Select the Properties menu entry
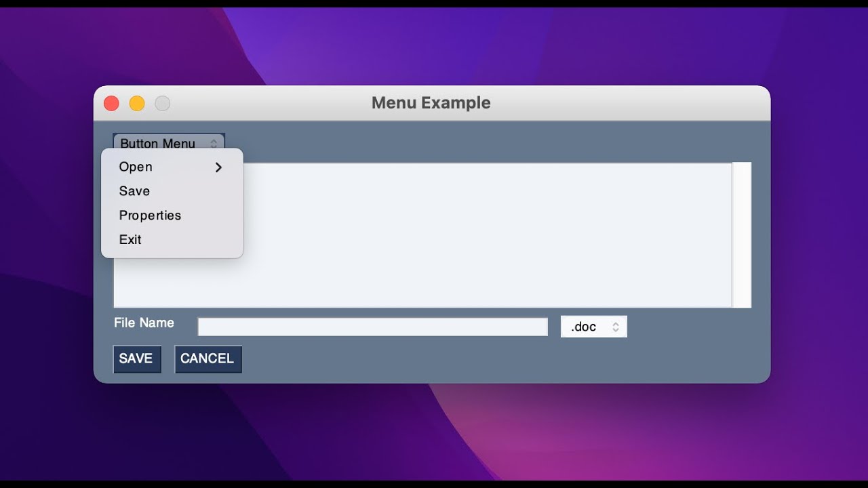Screen dimensions: 868x488 point(172,216)
